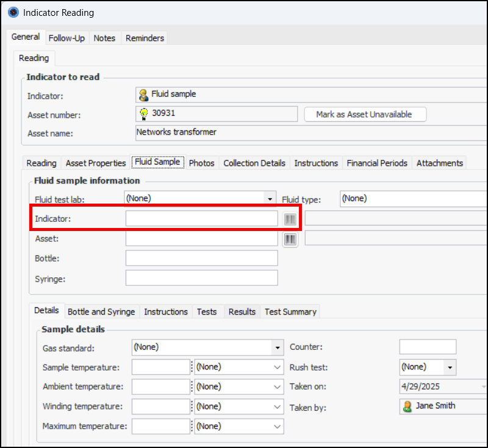Open the Sample temperature unit dropdown
Viewport: 488px width, 448px height.
click(278, 367)
